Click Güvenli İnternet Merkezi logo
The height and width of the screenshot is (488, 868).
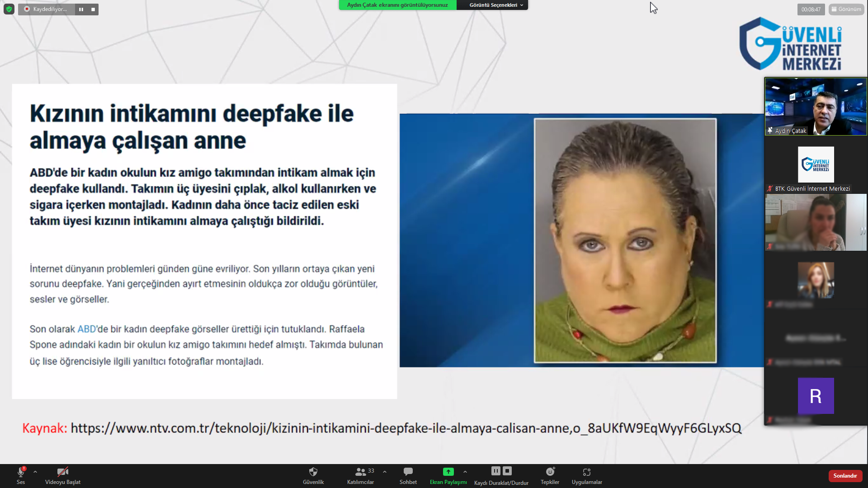tap(791, 44)
